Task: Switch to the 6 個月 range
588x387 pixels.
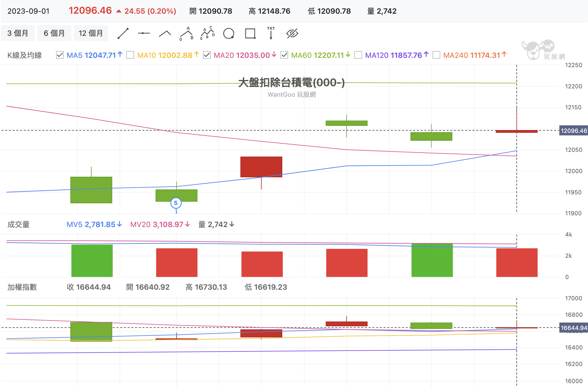Action: (54, 33)
